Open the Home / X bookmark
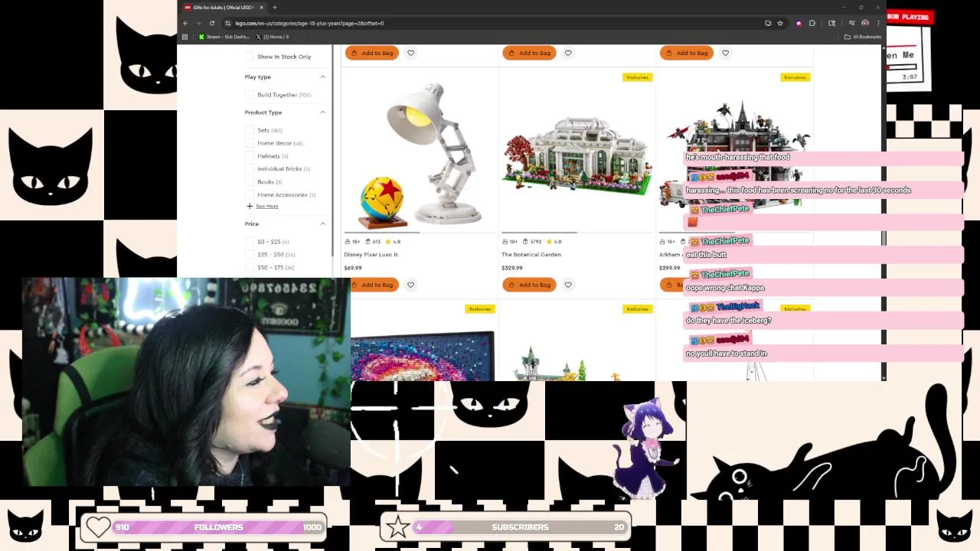This screenshot has height=551, width=980. pos(273,37)
